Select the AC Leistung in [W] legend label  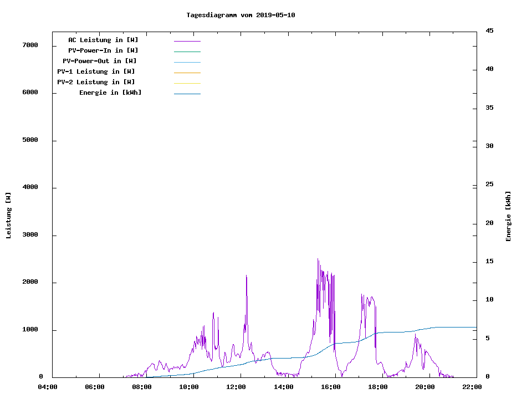pos(103,40)
